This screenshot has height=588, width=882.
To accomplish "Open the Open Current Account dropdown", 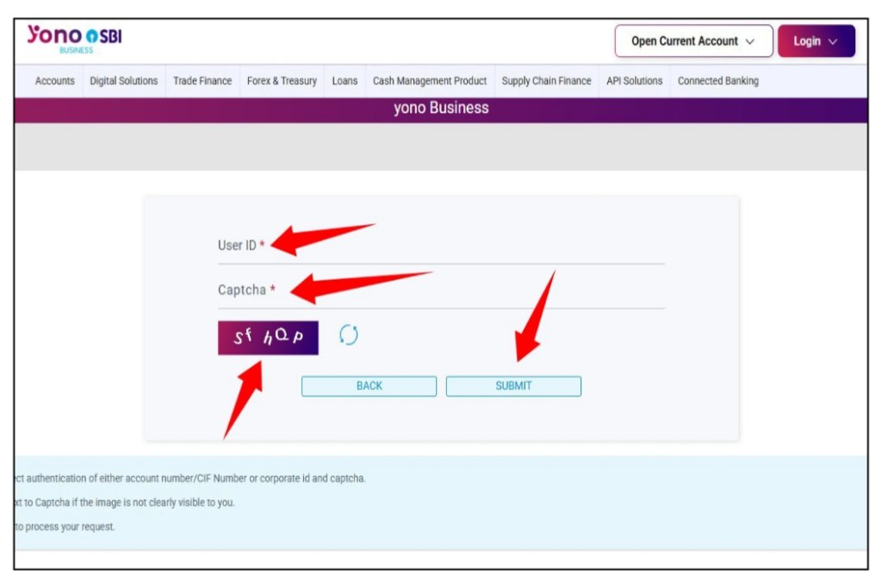I will 693,41.
